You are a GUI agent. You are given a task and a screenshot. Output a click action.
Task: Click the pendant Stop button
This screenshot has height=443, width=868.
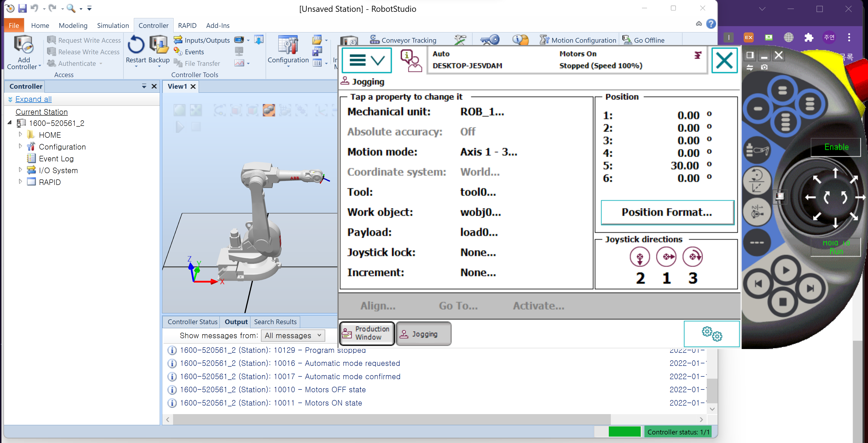pos(783,302)
